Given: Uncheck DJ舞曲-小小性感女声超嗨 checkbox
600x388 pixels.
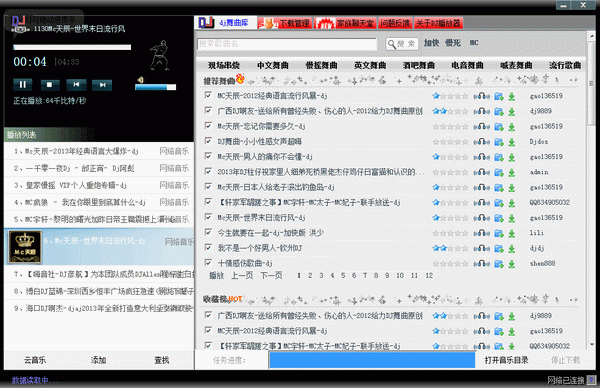Looking at the screenshot, I should (x=208, y=141).
